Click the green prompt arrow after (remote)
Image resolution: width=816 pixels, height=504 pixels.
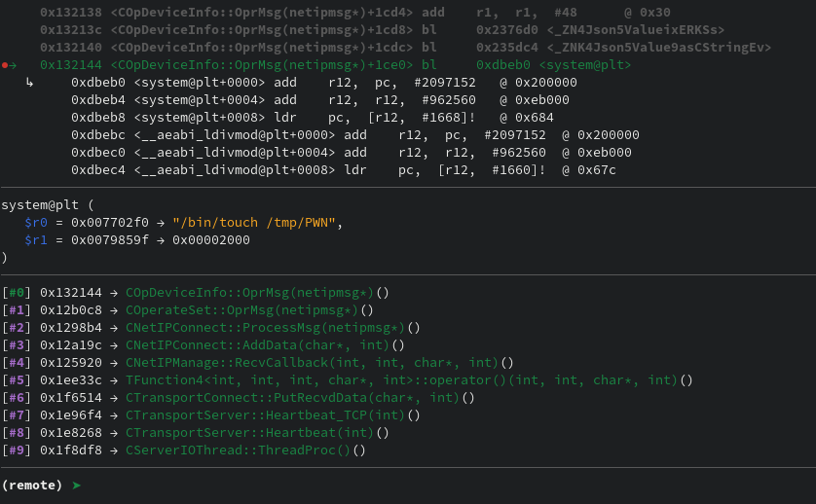77,486
